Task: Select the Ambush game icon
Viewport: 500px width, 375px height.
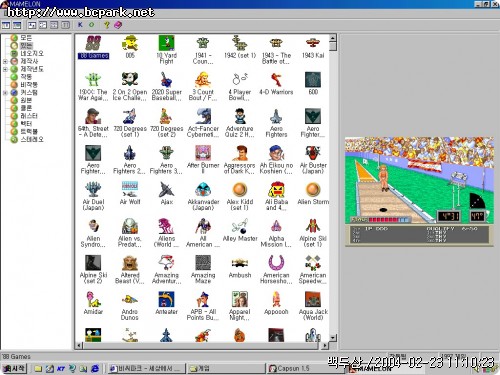Action: pos(240,263)
